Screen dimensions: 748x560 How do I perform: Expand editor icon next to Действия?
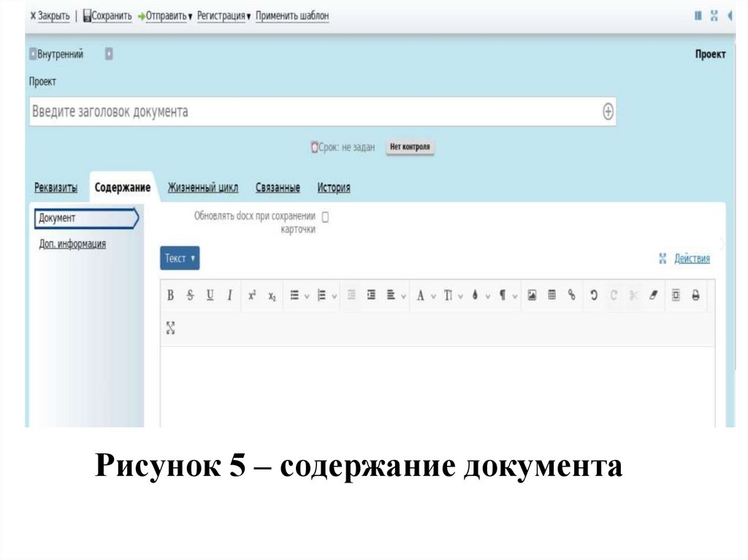pos(663,258)
